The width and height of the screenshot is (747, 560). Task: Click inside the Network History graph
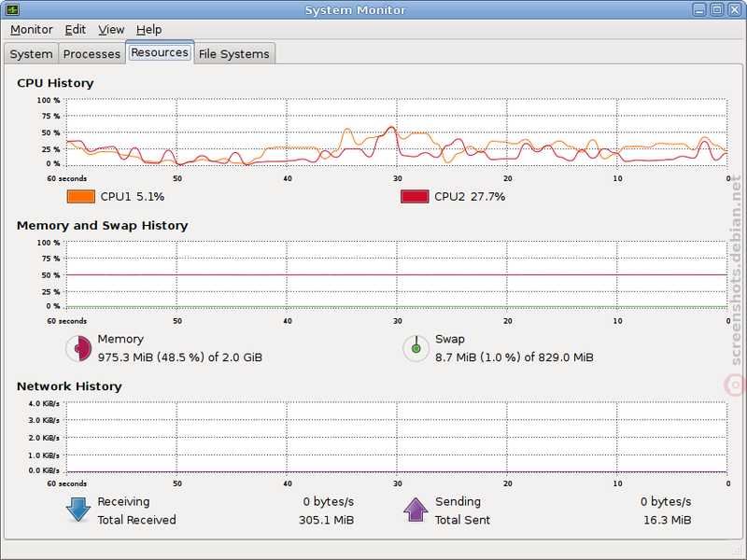(x=396, y=437)
